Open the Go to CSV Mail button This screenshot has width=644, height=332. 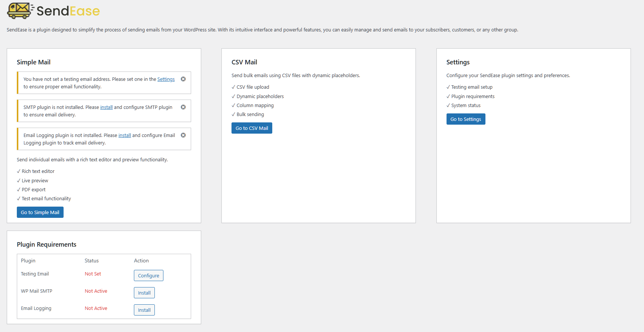pyautogui.click(x=252, y=128)
